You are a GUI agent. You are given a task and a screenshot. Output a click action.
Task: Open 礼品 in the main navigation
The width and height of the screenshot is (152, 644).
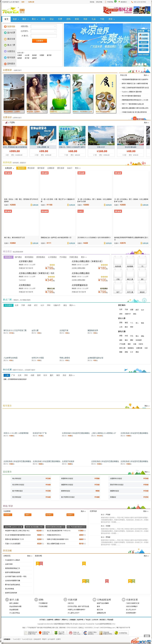click(x=94, y=19)
